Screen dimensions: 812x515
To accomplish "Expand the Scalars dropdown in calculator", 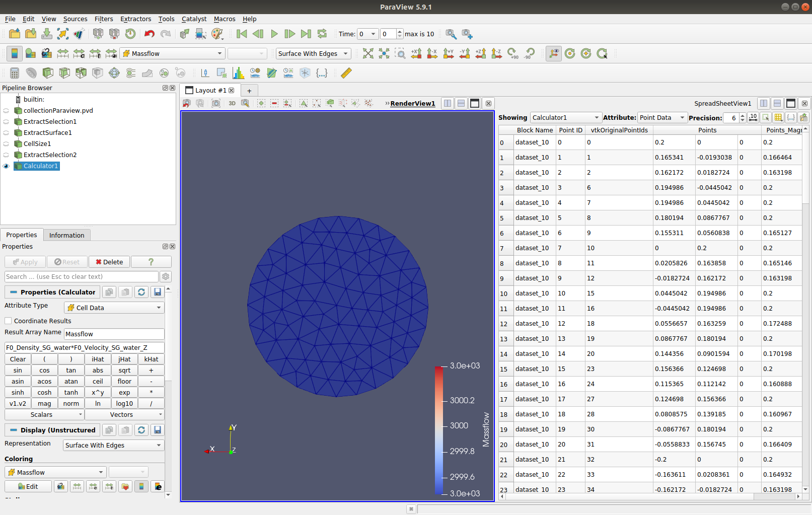I will pos(44,414).
